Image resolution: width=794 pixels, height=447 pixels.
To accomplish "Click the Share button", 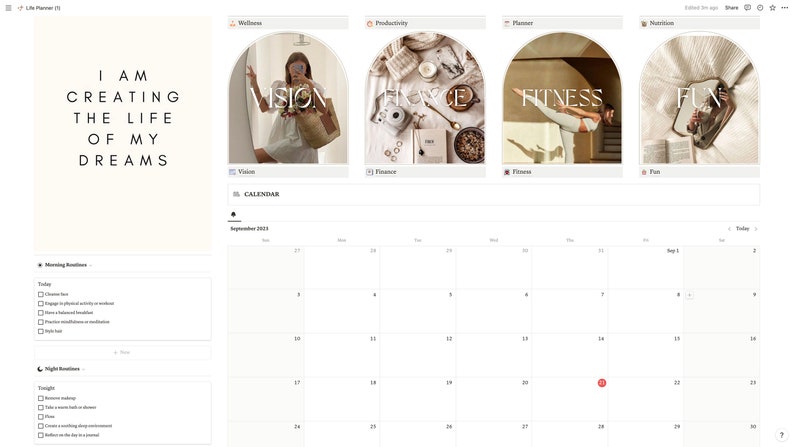I will tap(731, 8).
